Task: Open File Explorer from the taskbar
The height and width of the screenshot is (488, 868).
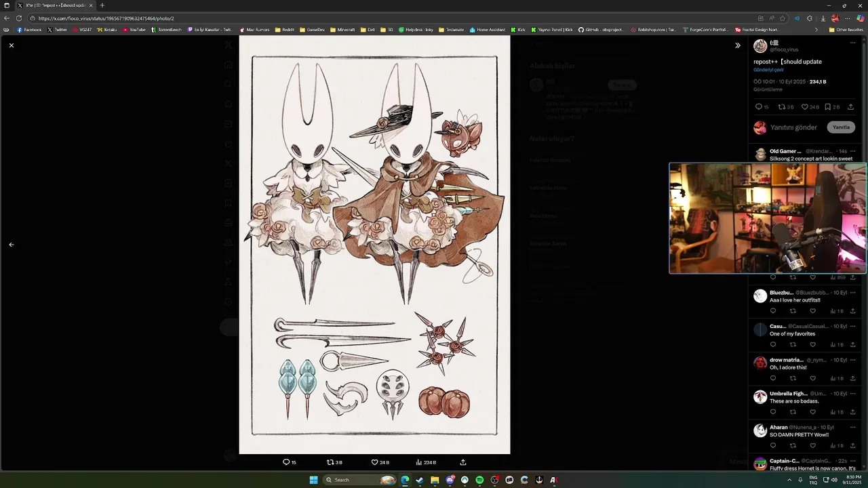Action: (x=435, y=480)
